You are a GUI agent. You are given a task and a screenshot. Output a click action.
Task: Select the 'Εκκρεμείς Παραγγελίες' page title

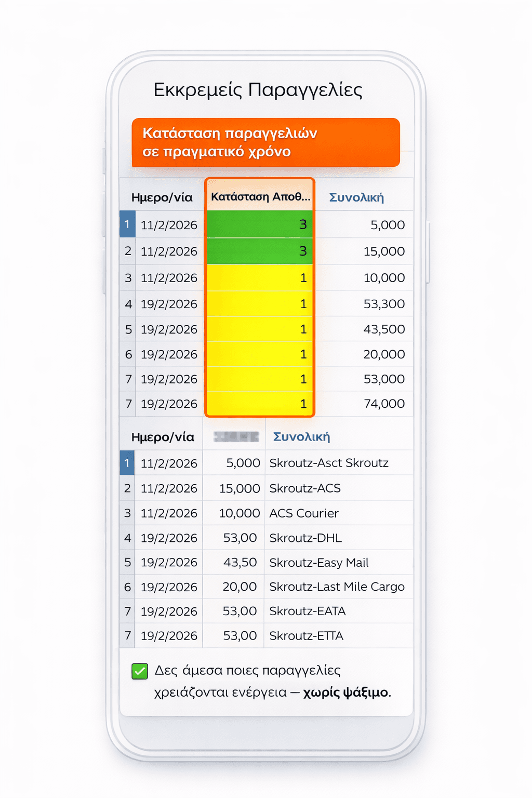pos(258,89)
